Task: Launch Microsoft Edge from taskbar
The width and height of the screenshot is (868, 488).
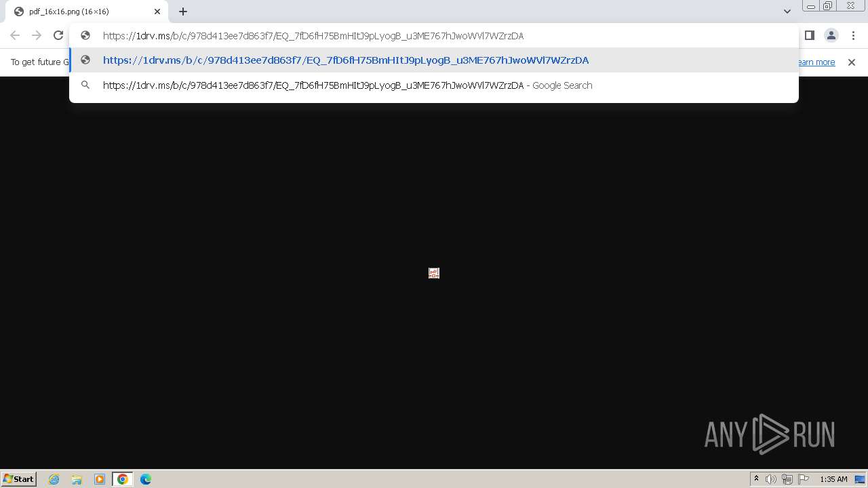Action: [x=146, y=479]
